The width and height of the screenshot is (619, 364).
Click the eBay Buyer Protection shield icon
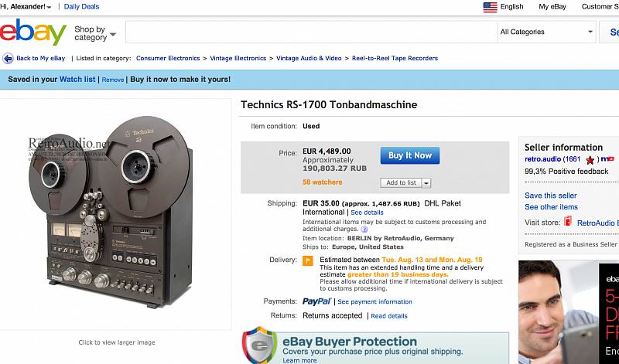click(259, 345)
